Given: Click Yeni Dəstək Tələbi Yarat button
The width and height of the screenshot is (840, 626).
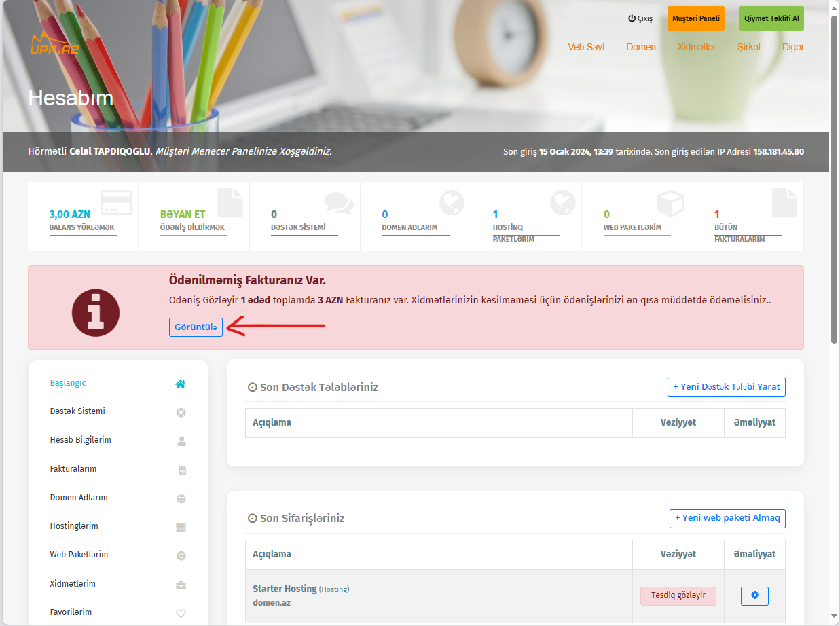Looking at the screenshot, I should 726,387.
